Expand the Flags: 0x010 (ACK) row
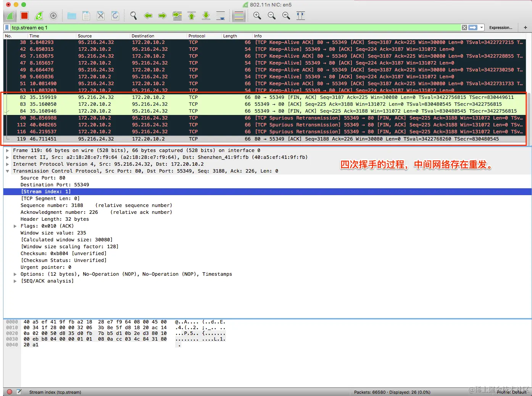 15,226
